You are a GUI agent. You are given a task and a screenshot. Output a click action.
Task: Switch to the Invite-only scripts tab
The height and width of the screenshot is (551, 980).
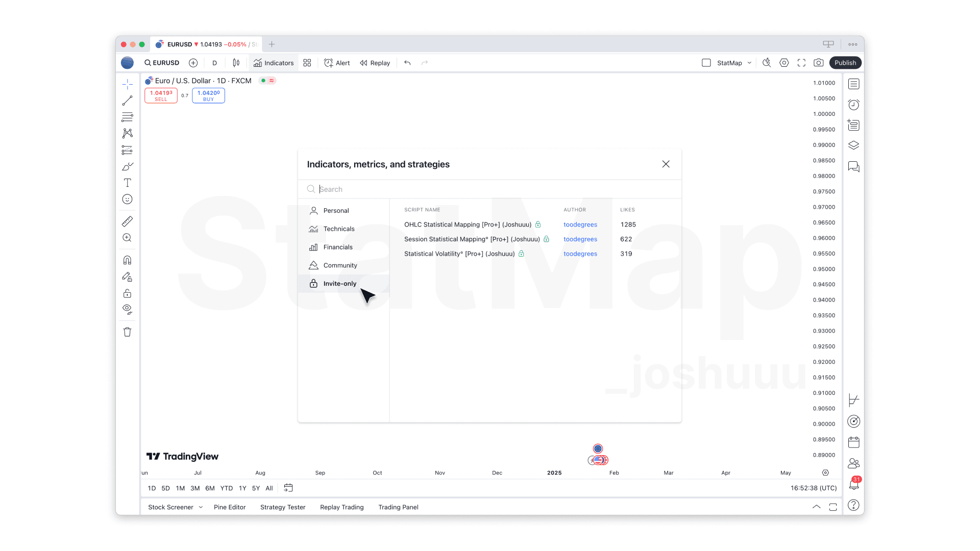(339, 284)
